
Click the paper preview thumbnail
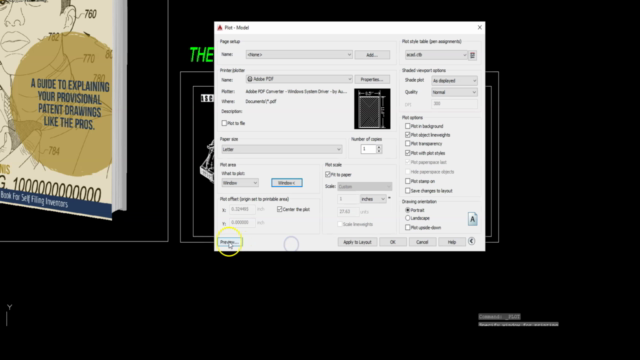point(372,109)
